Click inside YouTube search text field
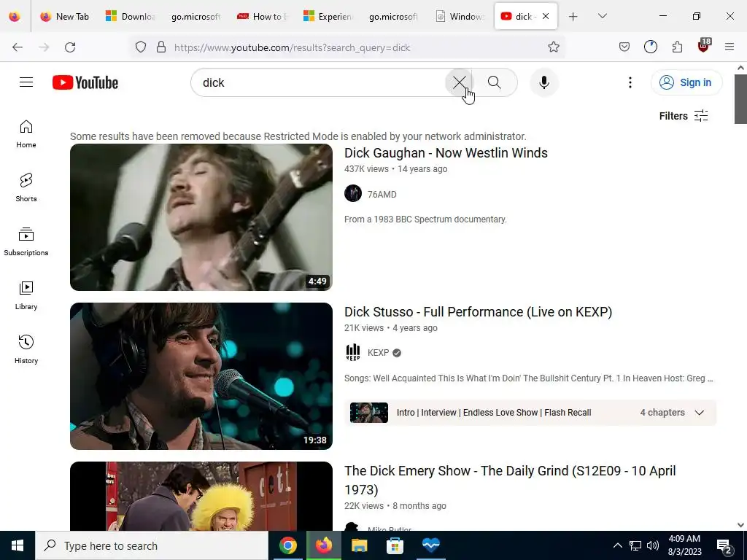The width and height of the screenshot is (747, 560). tap(320, 82)
